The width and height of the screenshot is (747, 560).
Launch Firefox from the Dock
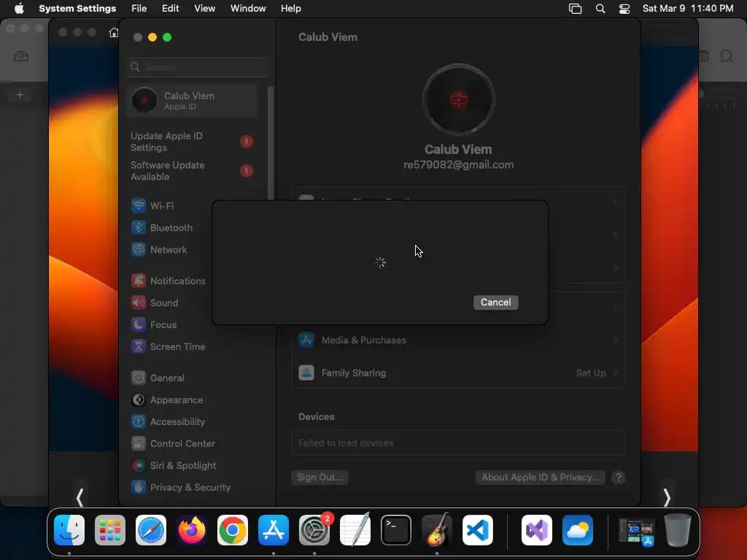coord(192,530)
